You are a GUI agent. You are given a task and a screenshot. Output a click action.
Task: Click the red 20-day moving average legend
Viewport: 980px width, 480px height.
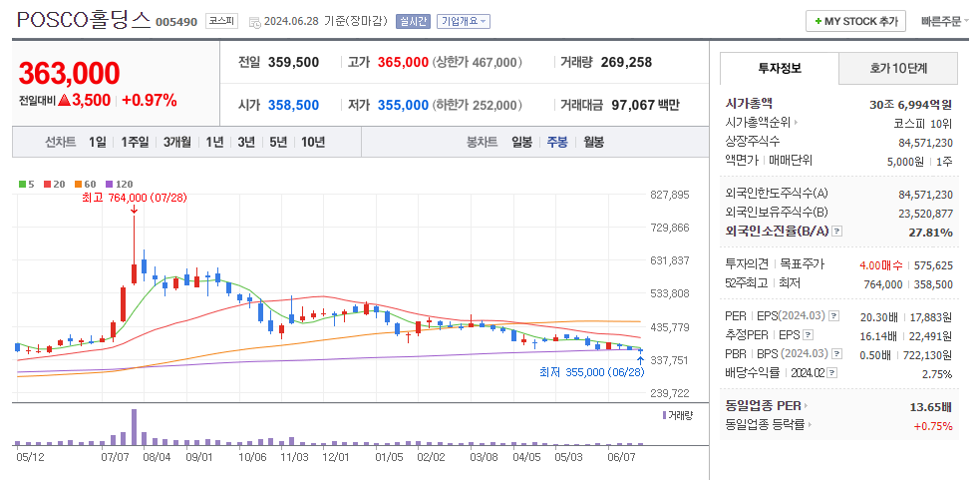tap(55, 184)
